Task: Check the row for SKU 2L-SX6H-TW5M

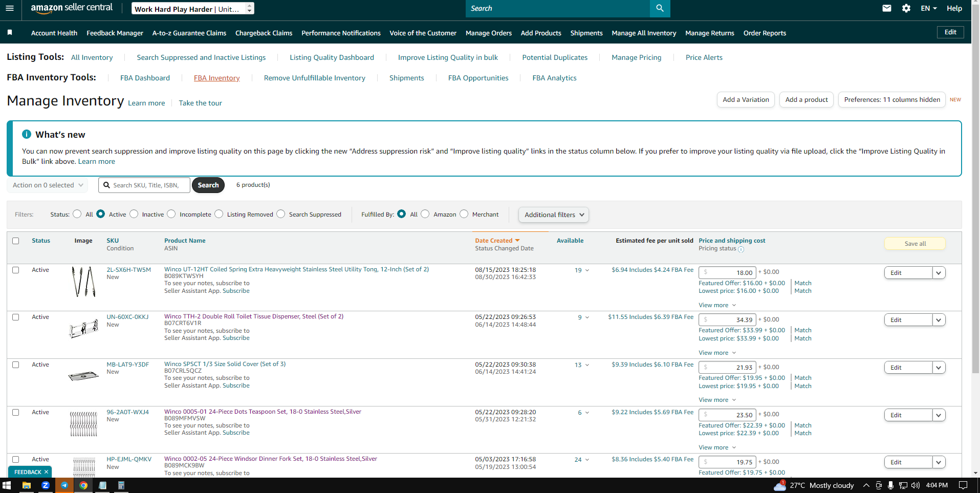Action: pyautogui.click(x=16, y=270)
